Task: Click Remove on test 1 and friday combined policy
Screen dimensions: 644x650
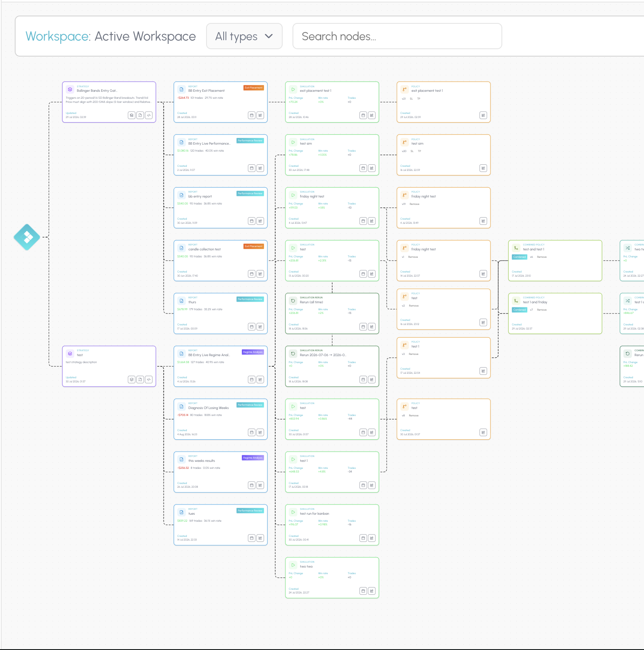Action: pyautogui.click(x=542, y=310)
